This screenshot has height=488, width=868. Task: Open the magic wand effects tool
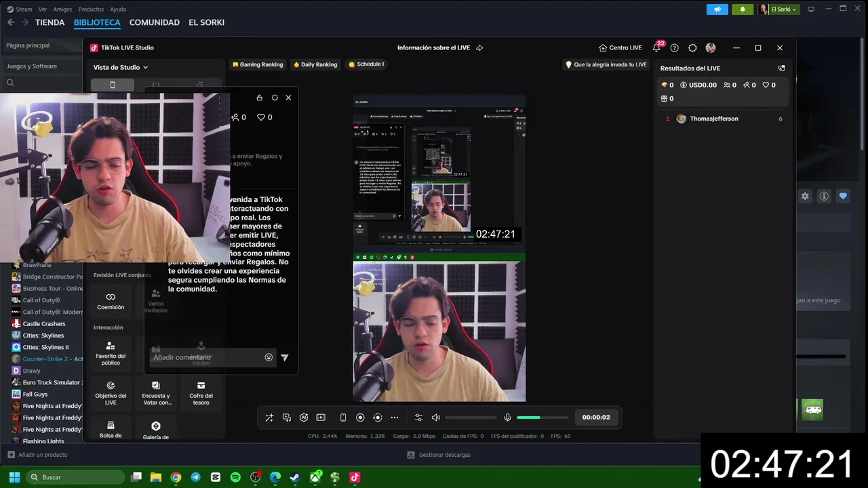pos(269,418)
